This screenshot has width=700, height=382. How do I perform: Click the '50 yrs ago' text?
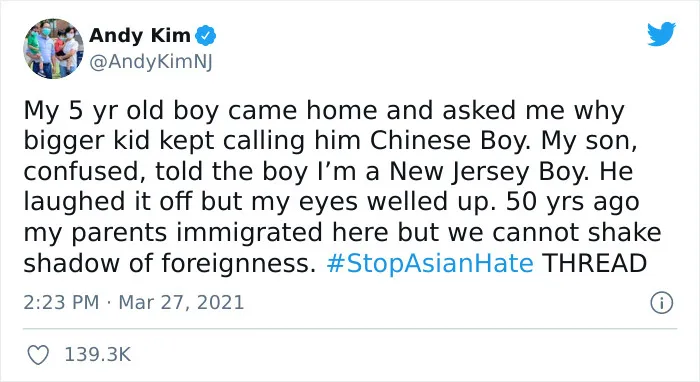[573, 202]
